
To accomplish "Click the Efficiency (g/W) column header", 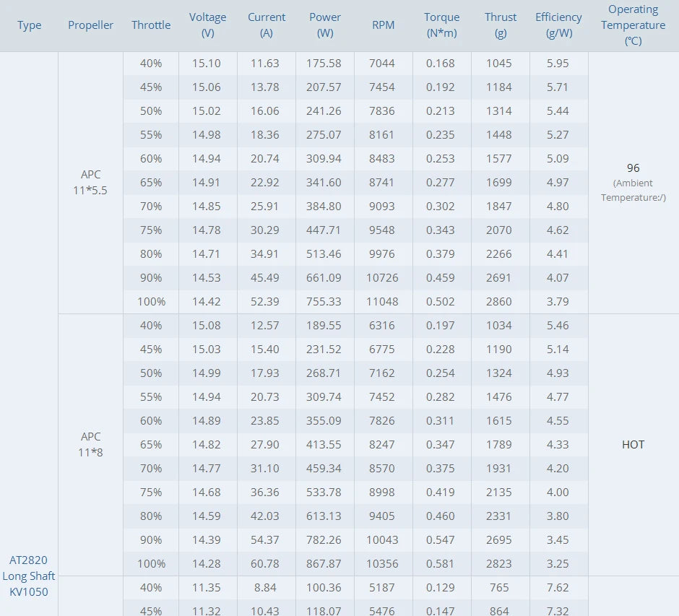I will [558, 25].
